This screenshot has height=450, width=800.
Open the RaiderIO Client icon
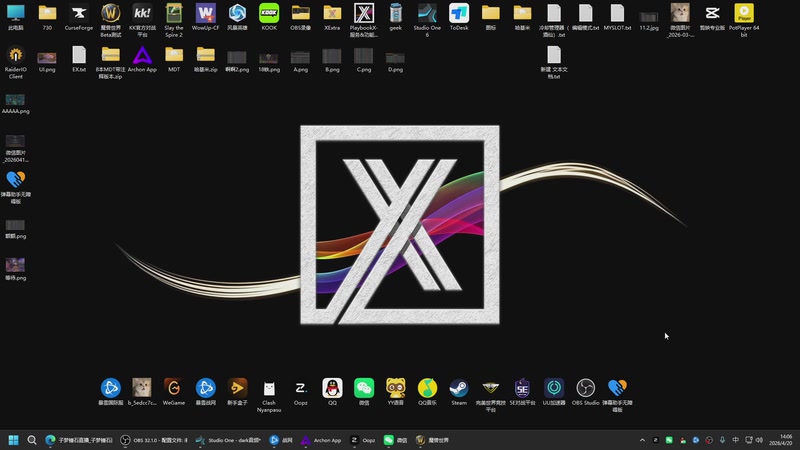(15, 62)
